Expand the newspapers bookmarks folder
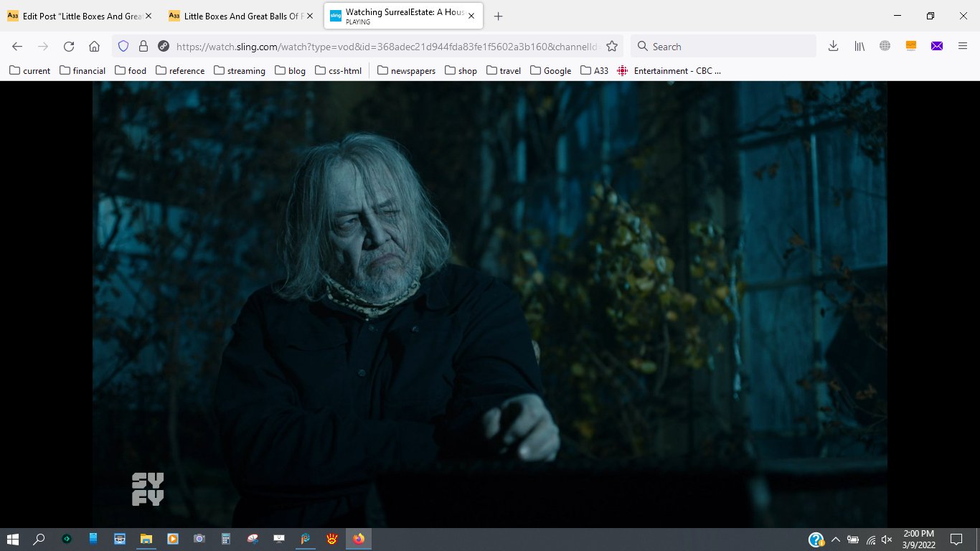Viewport: 980px width, 551px height. (406, 70)
